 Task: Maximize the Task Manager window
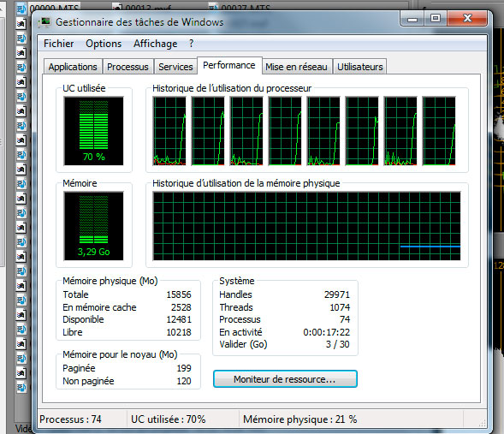coord(436,19)
